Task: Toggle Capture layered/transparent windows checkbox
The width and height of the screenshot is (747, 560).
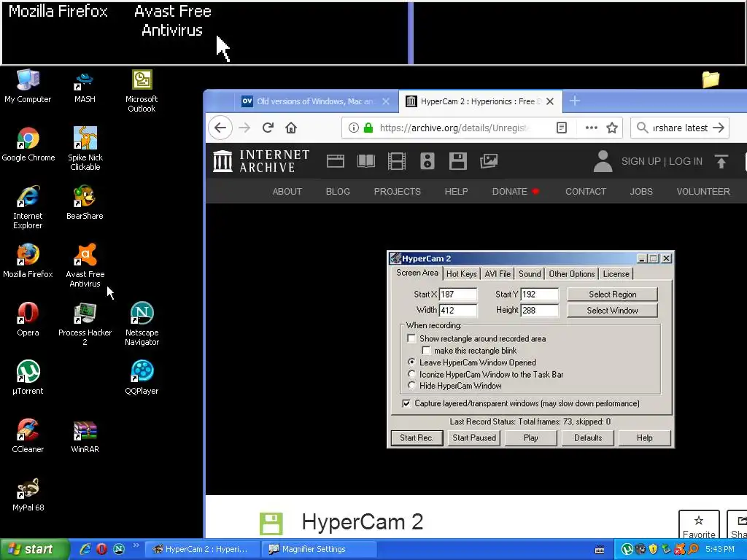Action: (406, 403)
